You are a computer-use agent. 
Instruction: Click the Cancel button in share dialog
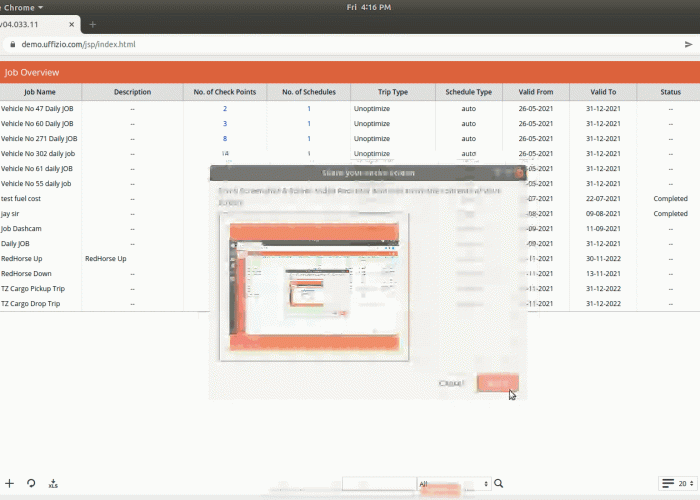point(451,383)
